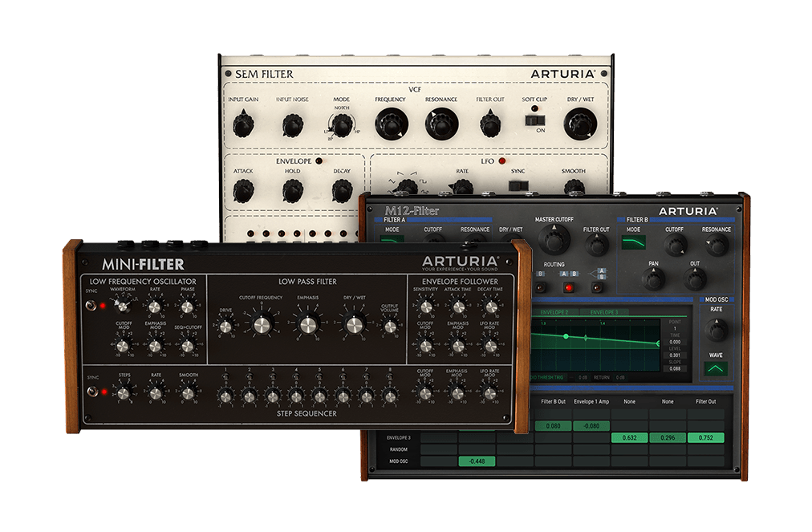Click the -0.448 Mod Osc matrix cell
This screenshot has height=532, width=812.
pos(477,461)
